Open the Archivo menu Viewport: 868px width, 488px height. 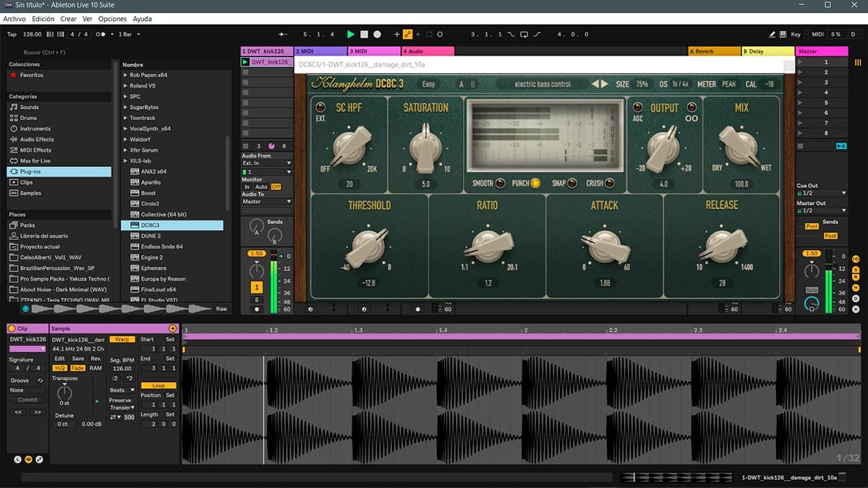click(15, 19)
